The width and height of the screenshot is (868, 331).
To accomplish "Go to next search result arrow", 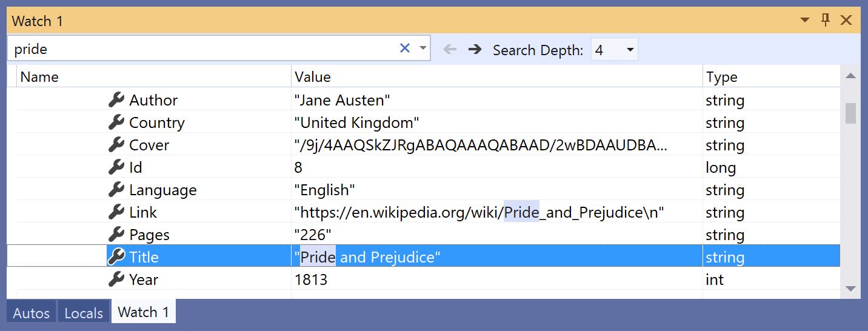I will 475,49.
